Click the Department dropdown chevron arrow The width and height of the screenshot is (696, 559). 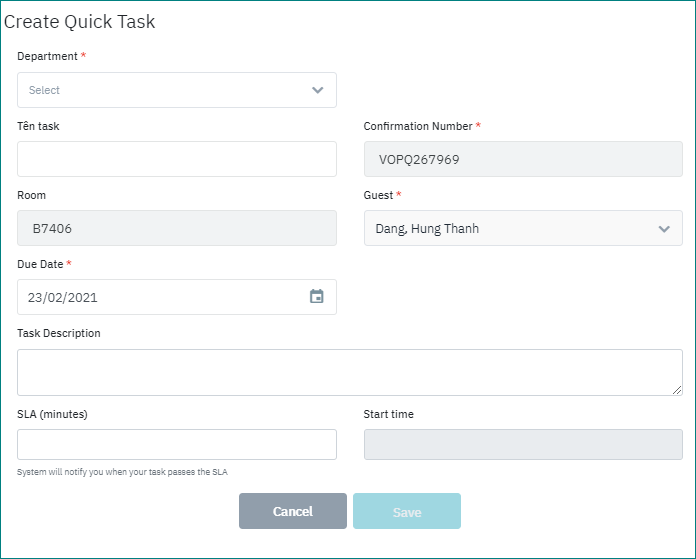(317, 90)
